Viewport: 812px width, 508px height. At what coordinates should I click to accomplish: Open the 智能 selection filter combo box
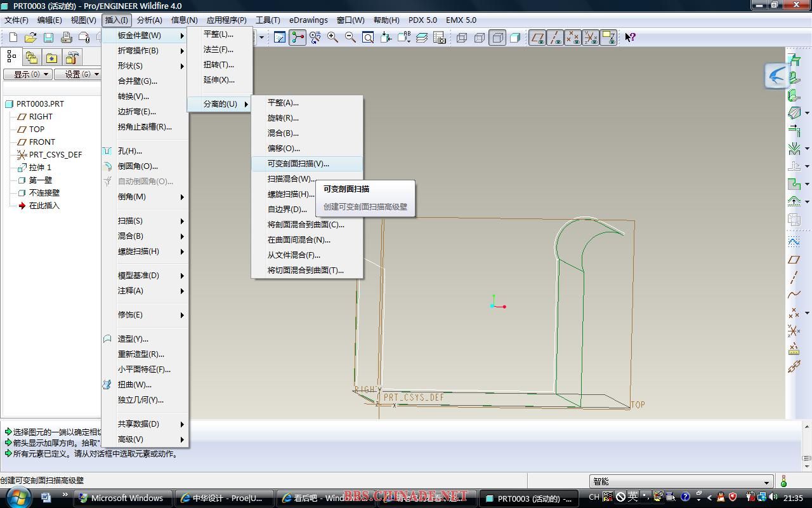click(x=682, y=481)
